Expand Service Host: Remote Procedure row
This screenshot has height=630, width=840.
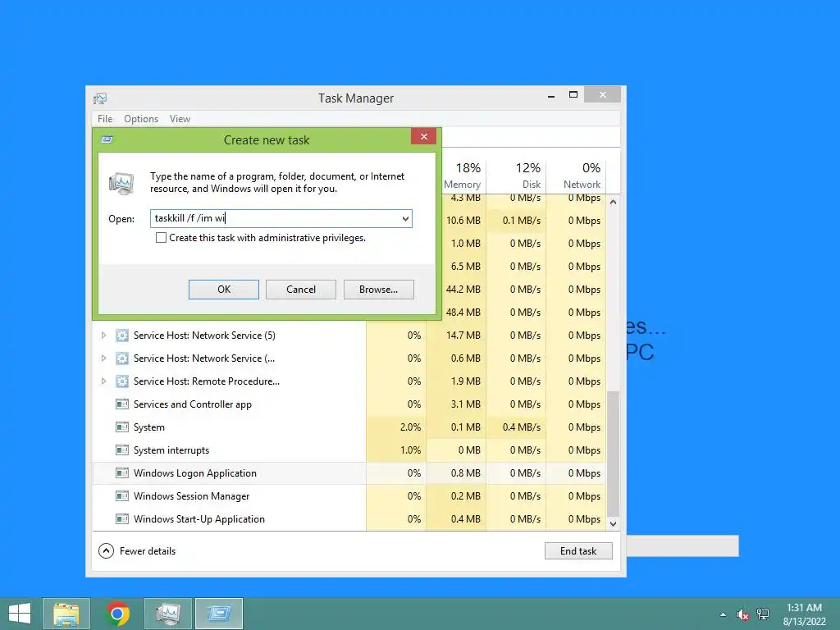[x=104, y=381]
